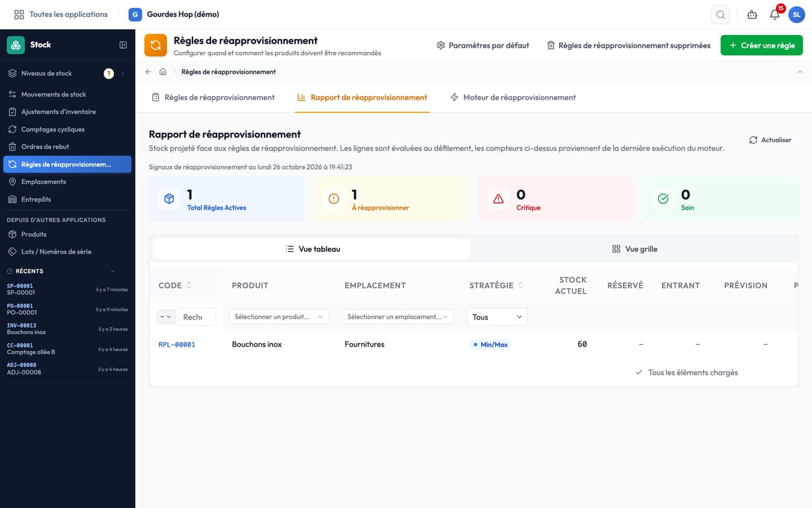Open the code filter operator dropdown
The image size is (812, 508).
[x=166, y=317]
